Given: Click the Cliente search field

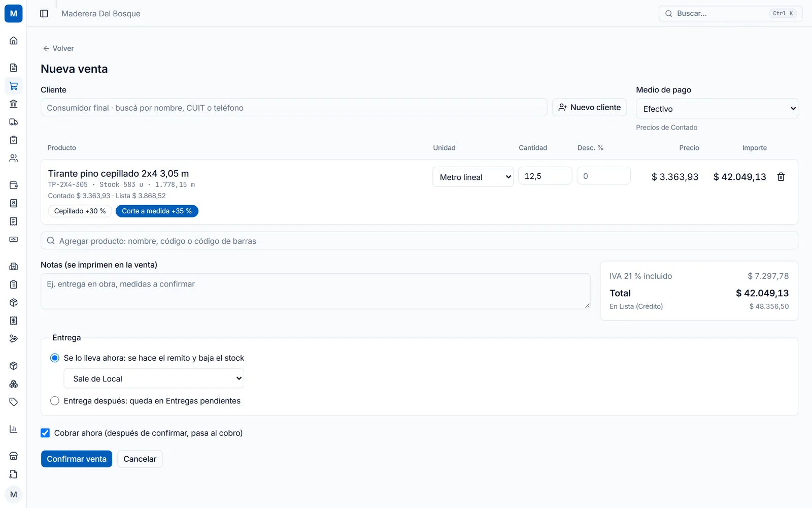Looking at the screenshot, I should pos(294,108).
